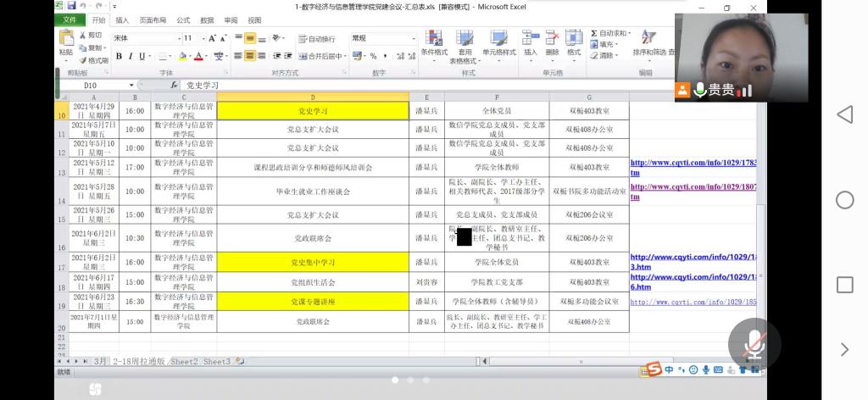
Task: Open the font name dropdown
Action: (179, 38)
